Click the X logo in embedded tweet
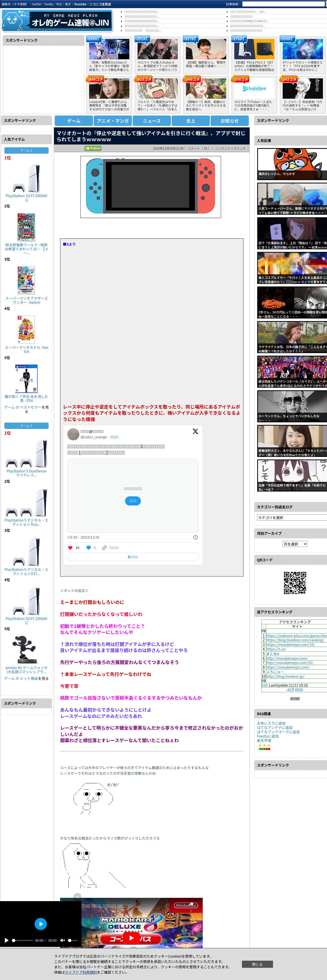Image resolution: width=327 pixels, height=980 pixels. [195, 431]
